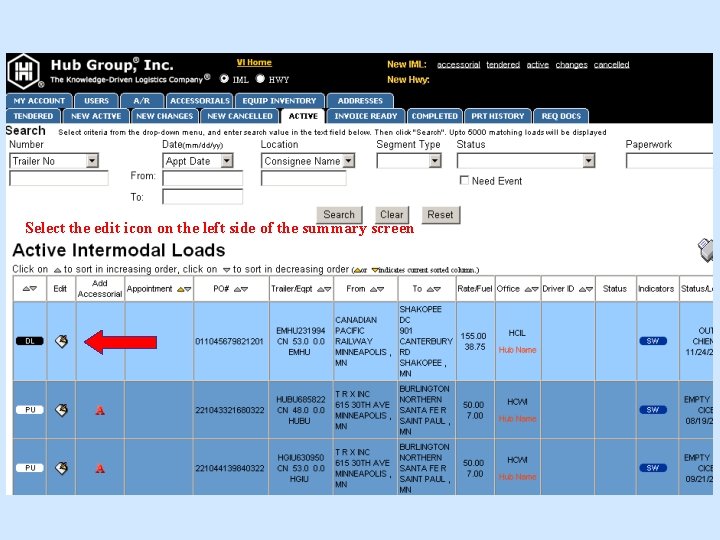Select the HWY radio button

[x=260, y=79]
